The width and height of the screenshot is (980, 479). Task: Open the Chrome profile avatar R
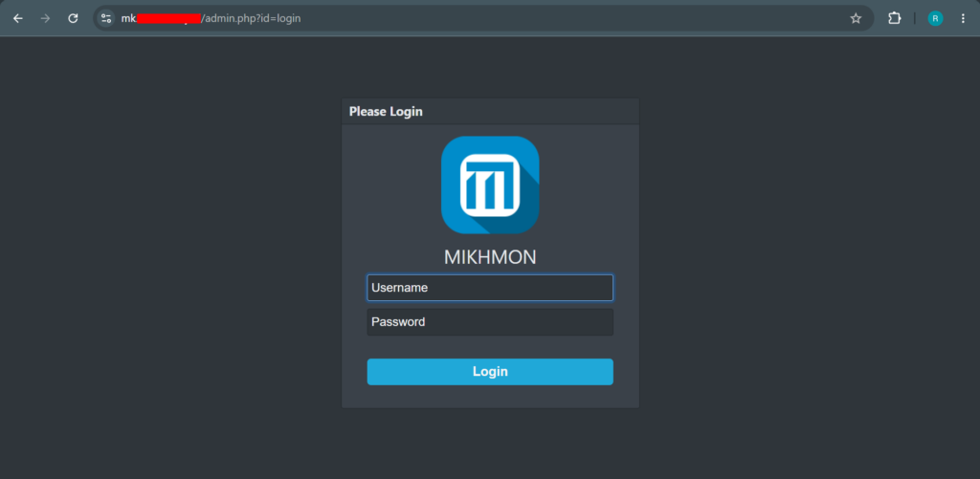click(x=935, y=19)
